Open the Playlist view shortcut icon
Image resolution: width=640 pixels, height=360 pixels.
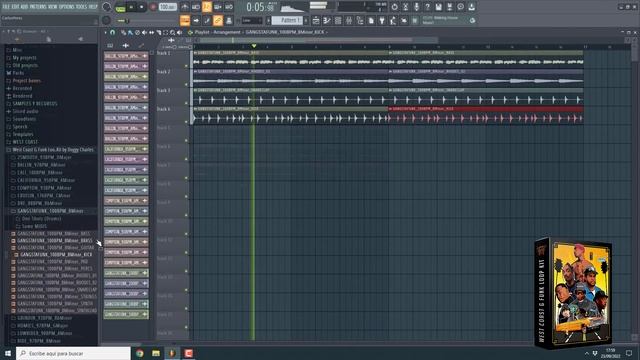pos(316,20)
